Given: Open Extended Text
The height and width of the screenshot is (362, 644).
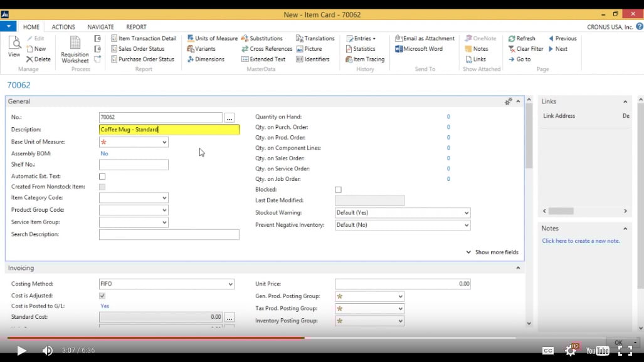Looking at the screenshot, I should (x=263, y=59).
